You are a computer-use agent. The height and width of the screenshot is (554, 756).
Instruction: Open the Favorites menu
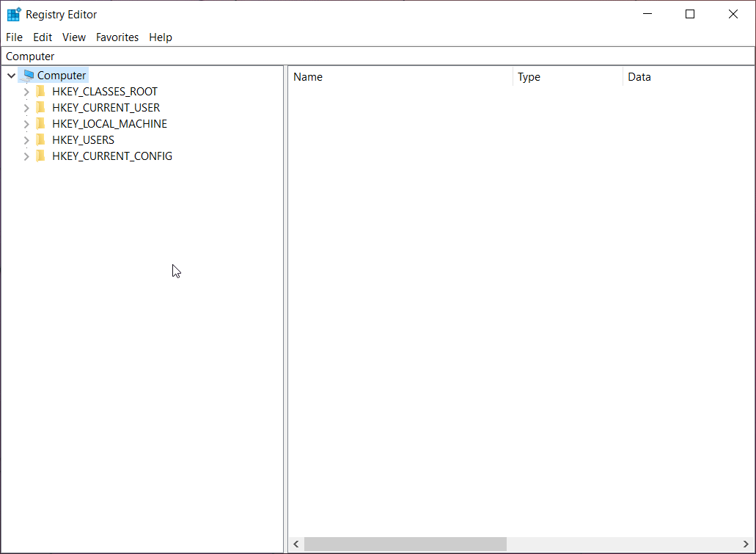click(117, 37)
